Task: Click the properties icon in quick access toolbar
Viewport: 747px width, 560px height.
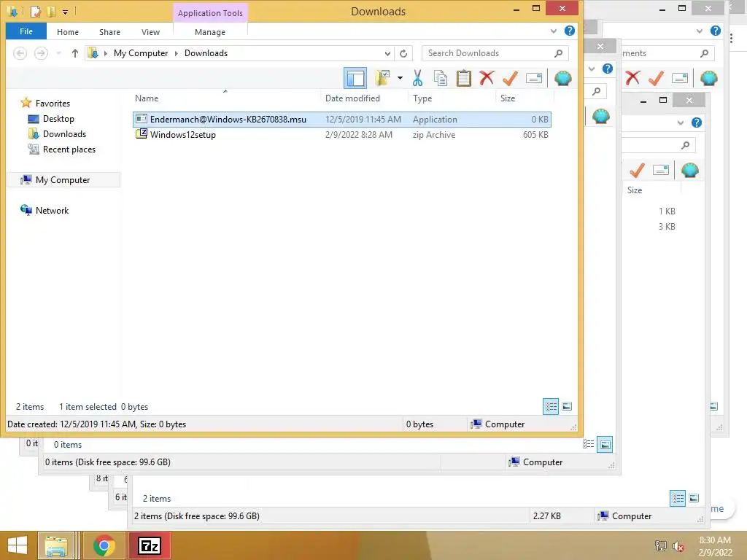Action: [35, 11]
